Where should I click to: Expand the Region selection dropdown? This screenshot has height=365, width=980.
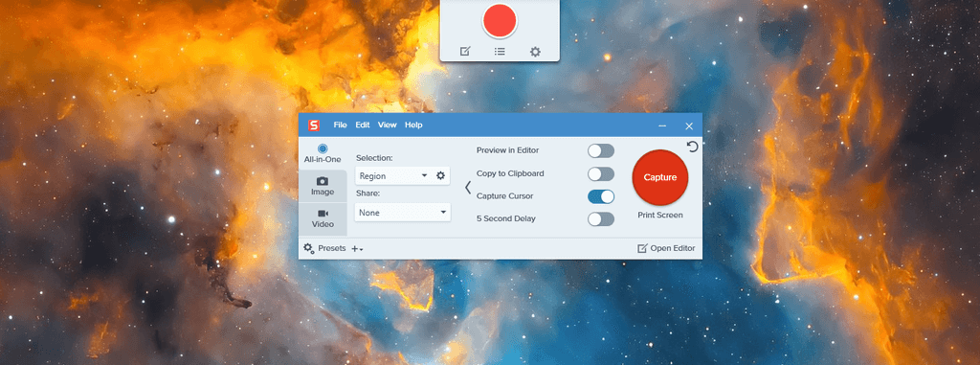point(393,176)
